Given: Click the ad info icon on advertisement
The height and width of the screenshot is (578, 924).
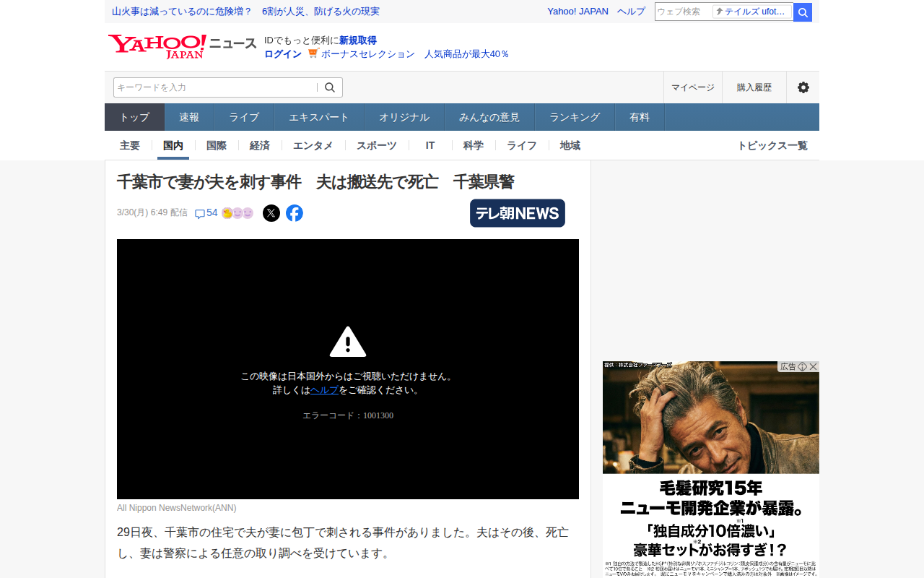Looking at the screenshot, I should coord(802,366).
